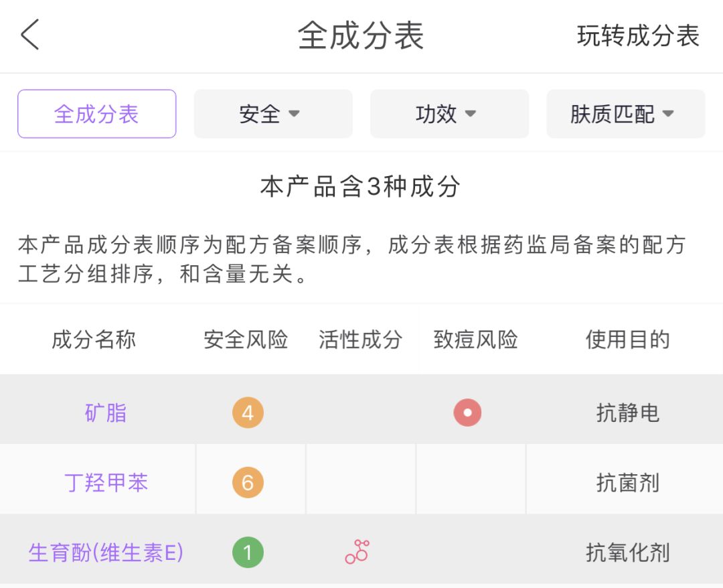The width and height of the screenshot is (723, 588).
Task: Click the green safety badge 1 for 生育酚
Action: (248, 553)
